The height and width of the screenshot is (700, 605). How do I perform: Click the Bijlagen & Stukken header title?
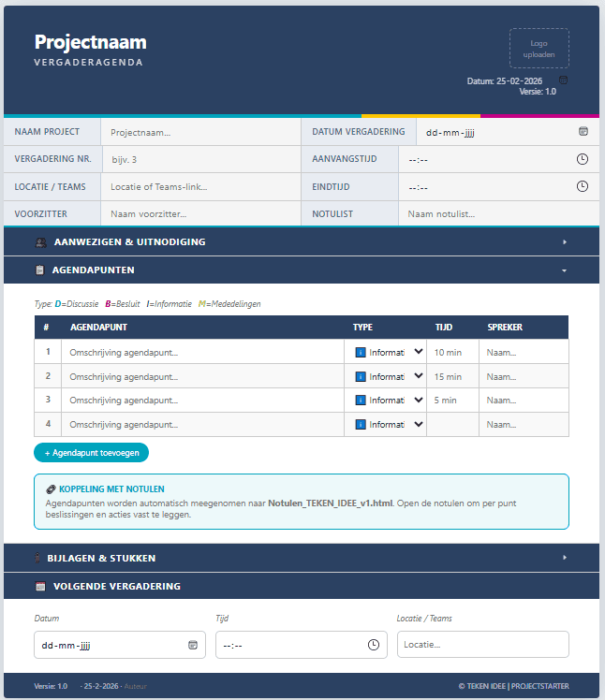(x=101, y=558)
